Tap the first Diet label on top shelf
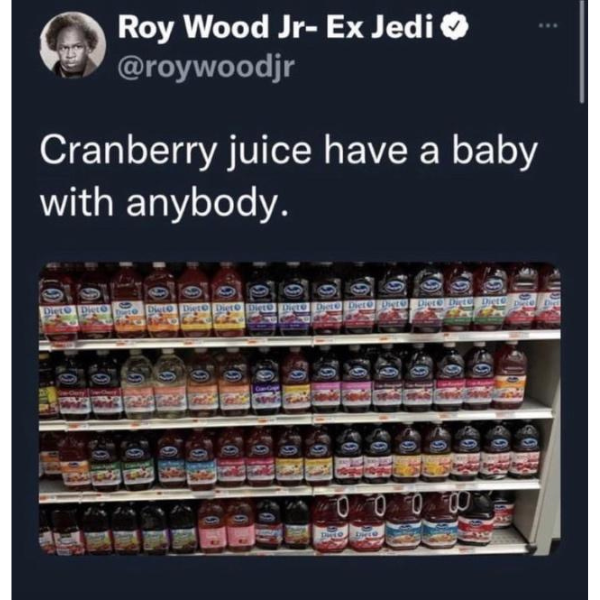The width and height of the screenshot is (600, 600). coord(57,310)
